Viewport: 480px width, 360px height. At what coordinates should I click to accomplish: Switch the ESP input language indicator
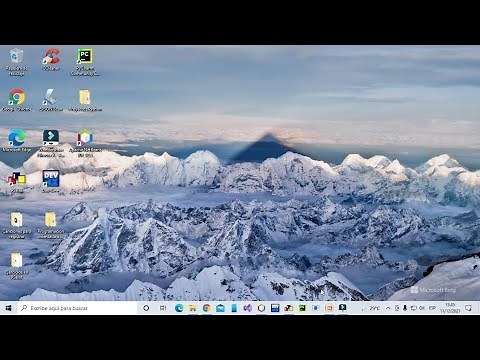[x=432, y=308]
